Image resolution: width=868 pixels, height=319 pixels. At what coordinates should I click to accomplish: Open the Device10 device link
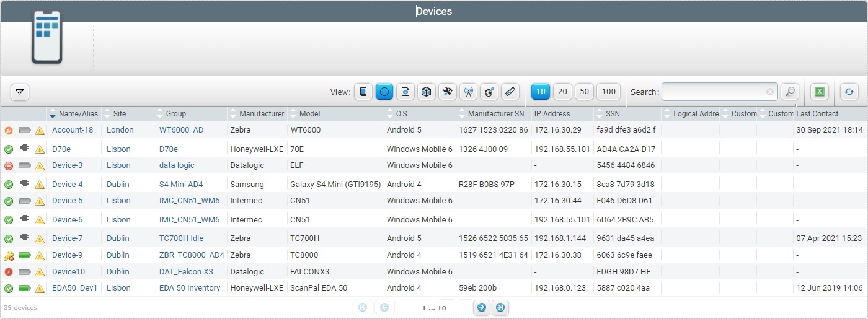[68, 272]
